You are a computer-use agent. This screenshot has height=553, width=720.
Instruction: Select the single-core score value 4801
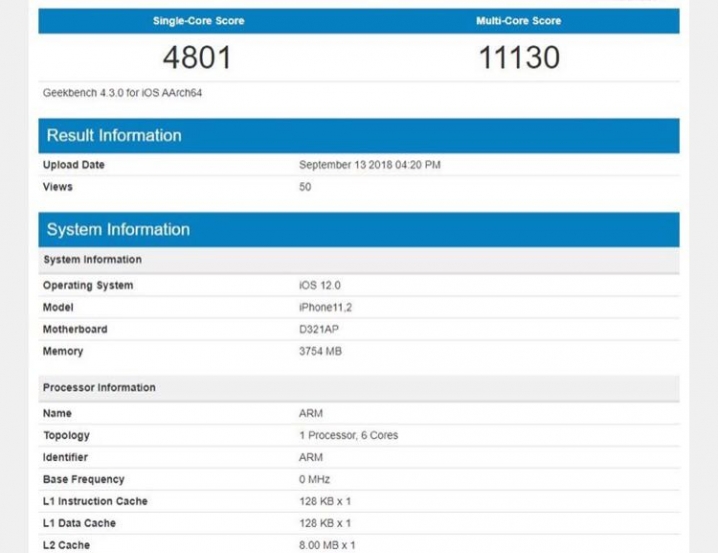click(197, 57)
